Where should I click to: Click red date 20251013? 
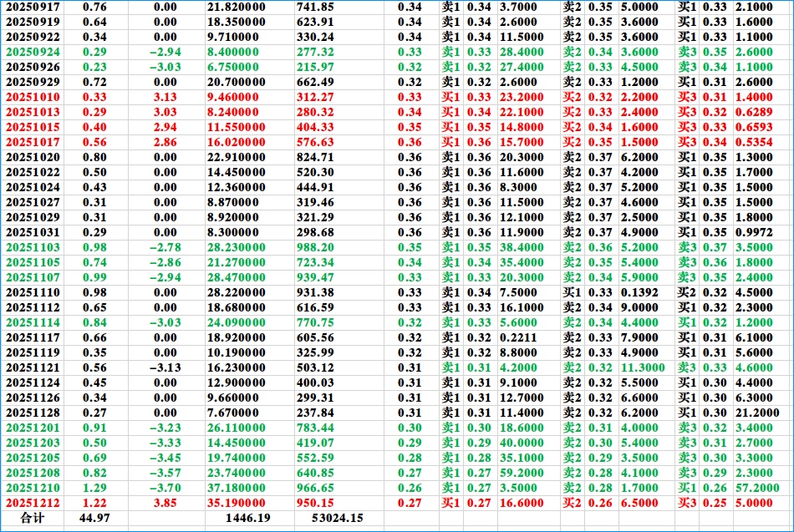point(33,113)
